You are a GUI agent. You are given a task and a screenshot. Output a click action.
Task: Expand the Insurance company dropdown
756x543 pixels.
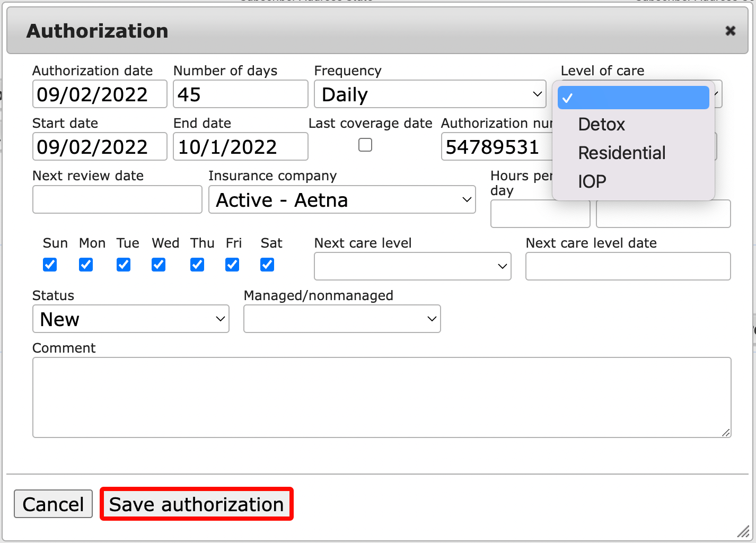(x=342, y=200)
